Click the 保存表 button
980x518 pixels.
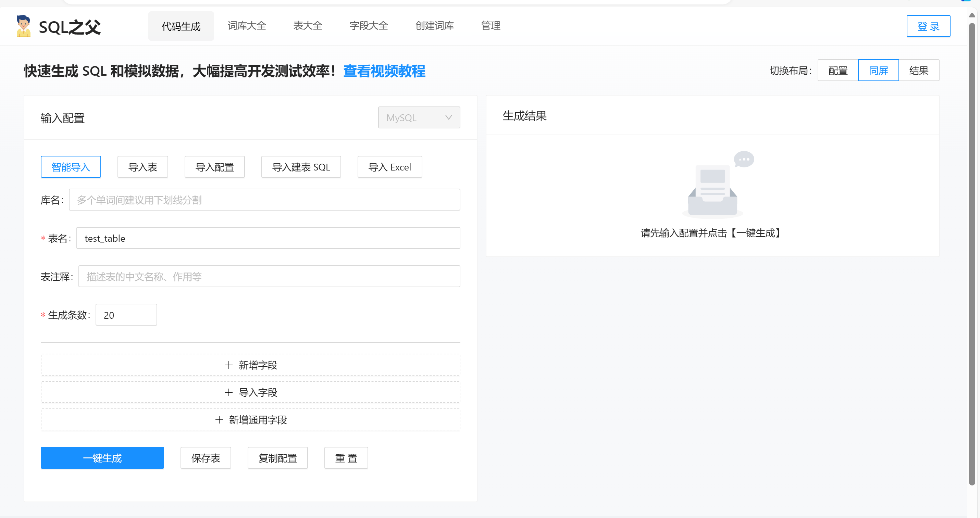(206, 458)
